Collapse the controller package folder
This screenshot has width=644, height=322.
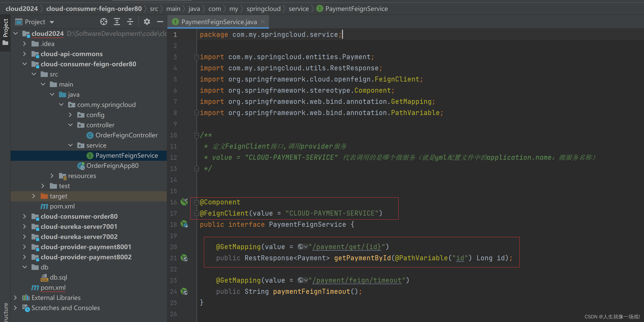point(70,125)
